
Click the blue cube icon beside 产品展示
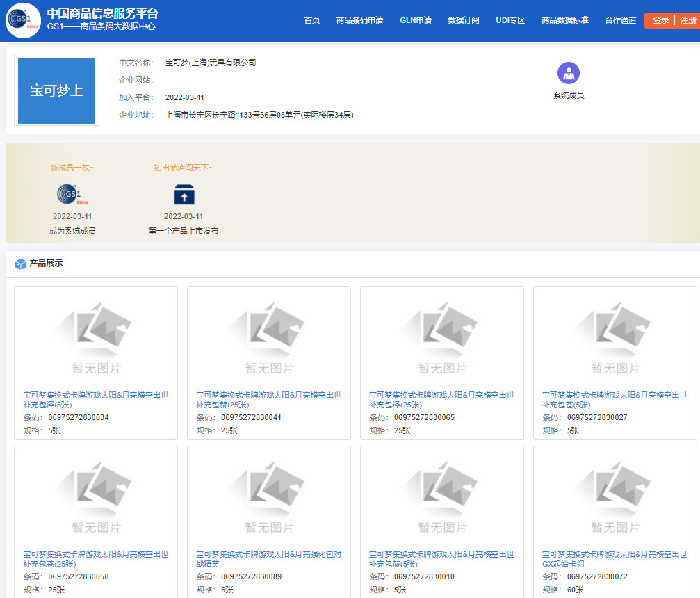21,264
